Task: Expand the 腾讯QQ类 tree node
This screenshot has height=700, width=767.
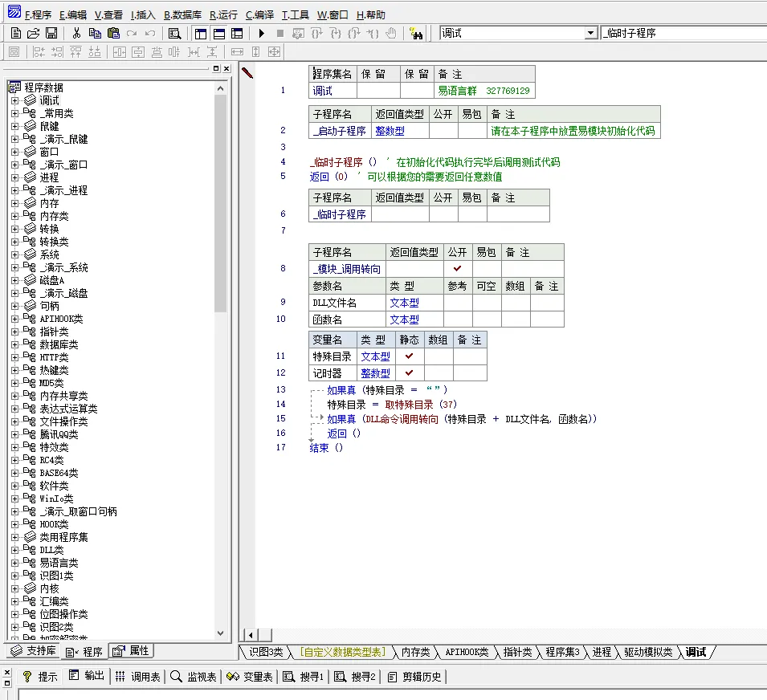Action: [14, 435]
